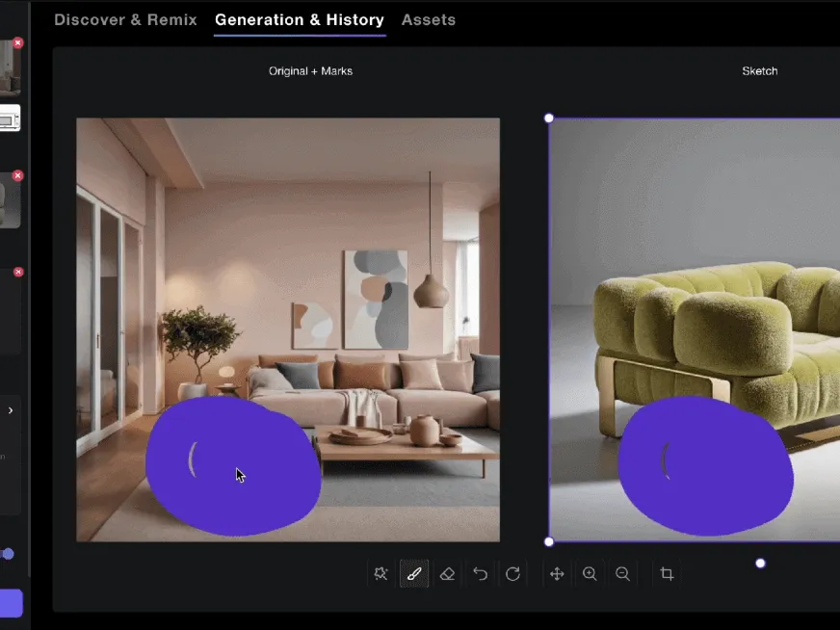Zoom out with the magnifier minus icon

tap(623, 574)
